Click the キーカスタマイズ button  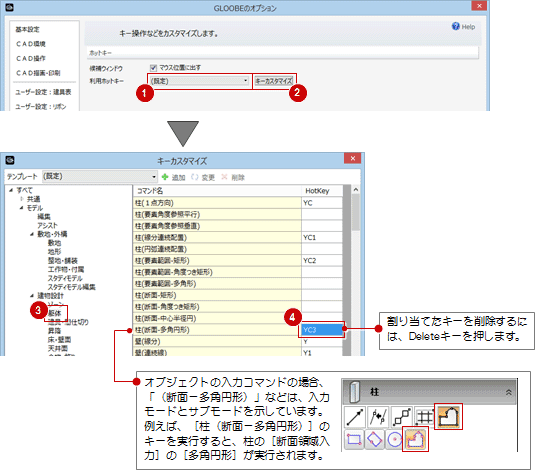[274, 81]
